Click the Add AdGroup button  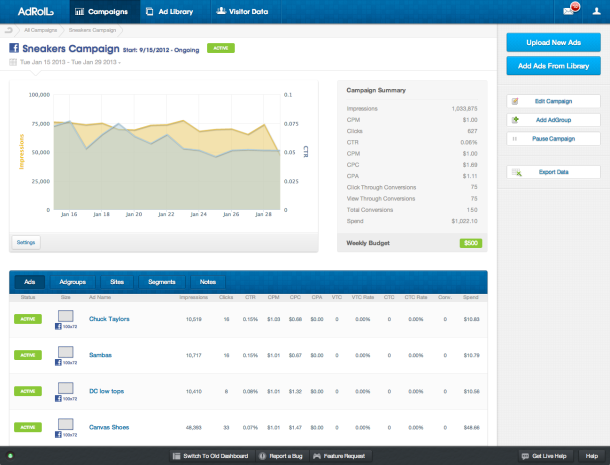553,120
